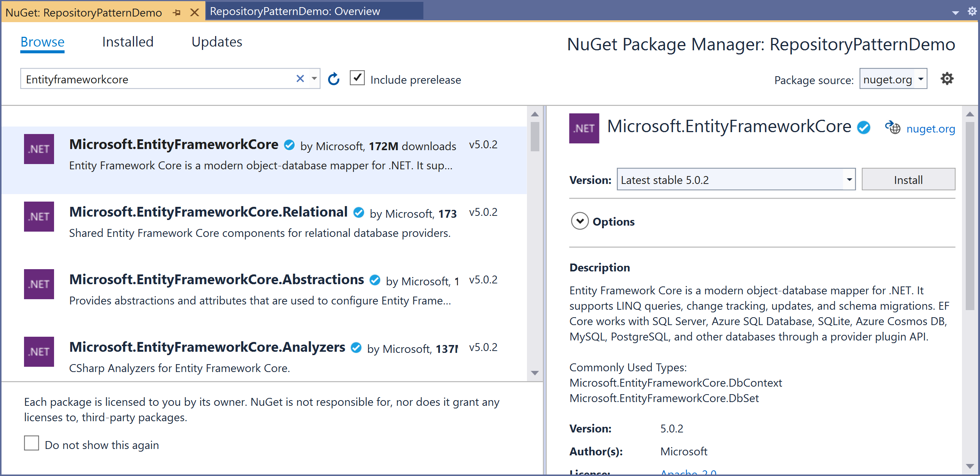Screen dimensions: 980x476
Task: Open the Version dropdown showing Latest stable 5.0.2
Action: pos(849,179)
